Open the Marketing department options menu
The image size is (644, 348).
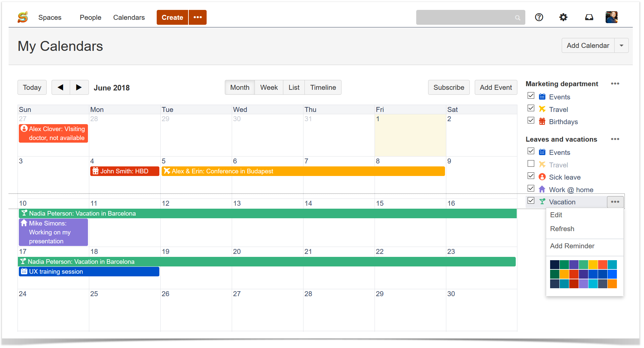pyautogui.click(x=615, y=84)
